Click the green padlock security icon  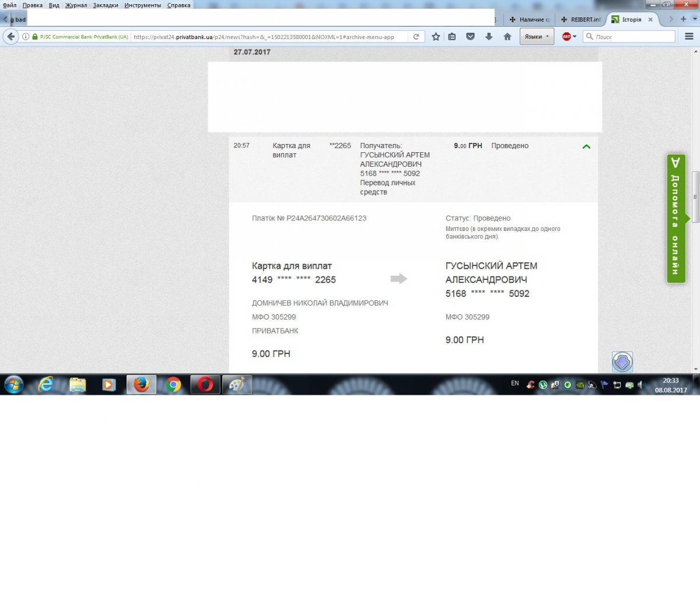tap(35, 37)
